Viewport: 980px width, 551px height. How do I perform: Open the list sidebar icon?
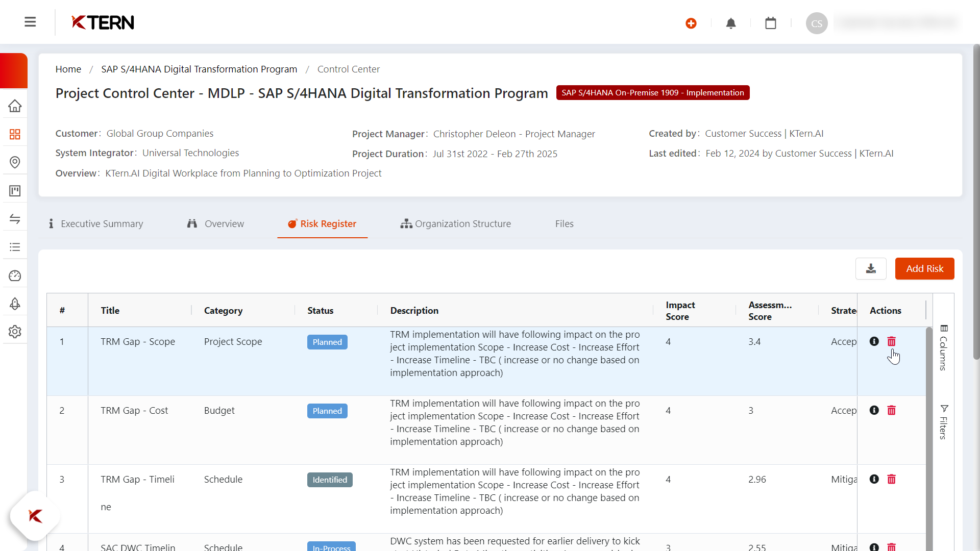tap(15, 247)
